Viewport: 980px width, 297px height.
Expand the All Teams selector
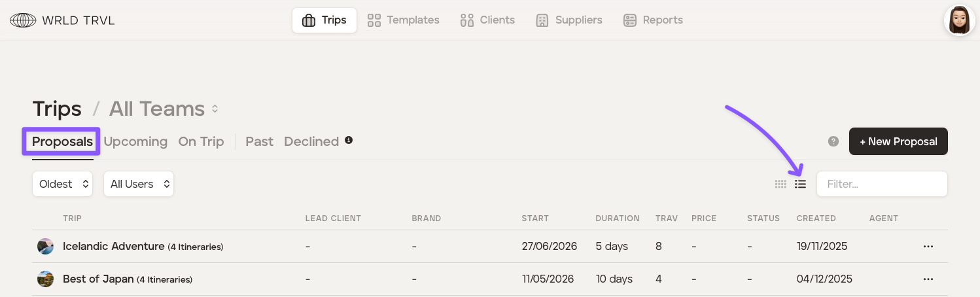pos(164,109)
